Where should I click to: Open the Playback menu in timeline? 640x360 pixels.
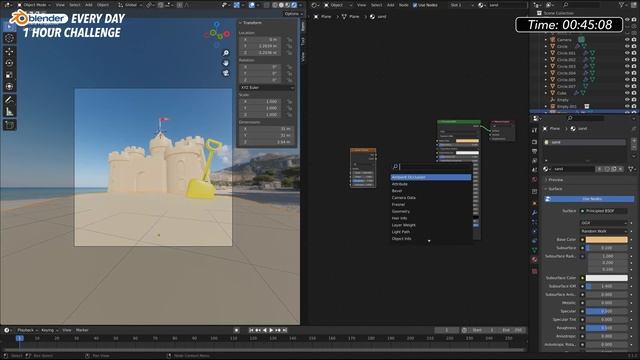[x=27, y=330]
